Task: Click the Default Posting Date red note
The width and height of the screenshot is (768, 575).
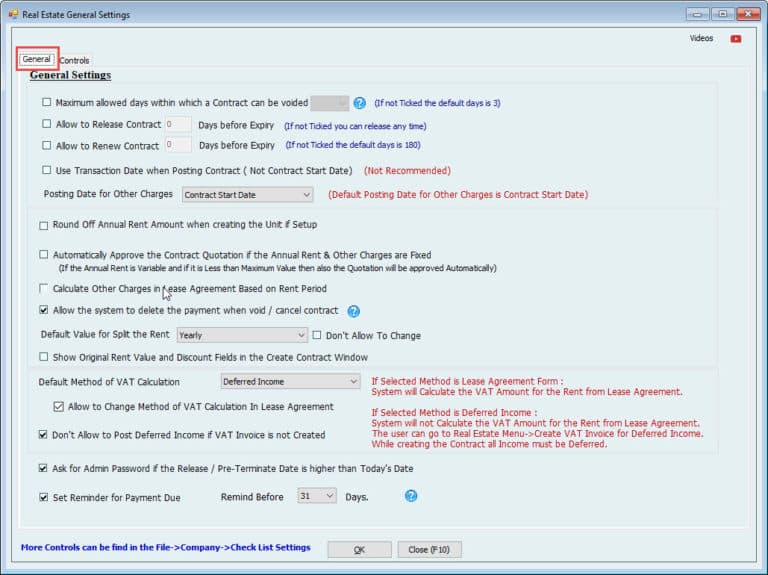Action: coord(458,194)
